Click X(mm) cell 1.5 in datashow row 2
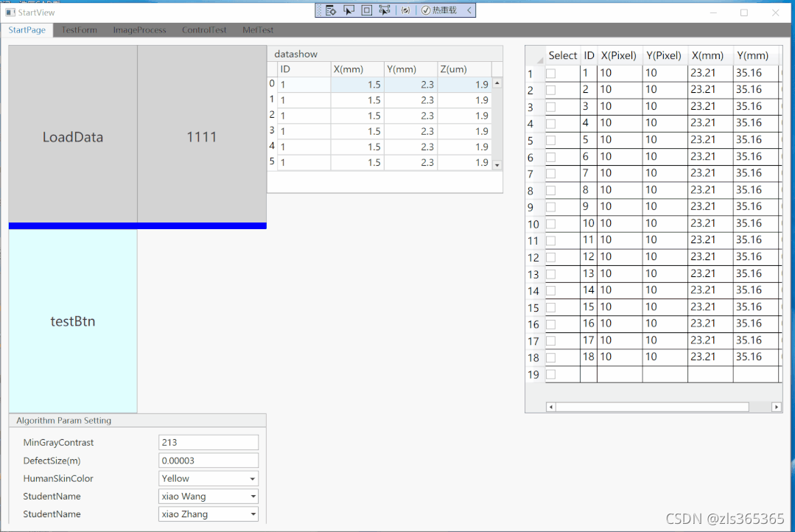The height and width of the screenshot is (532, 795). point(357,116)
